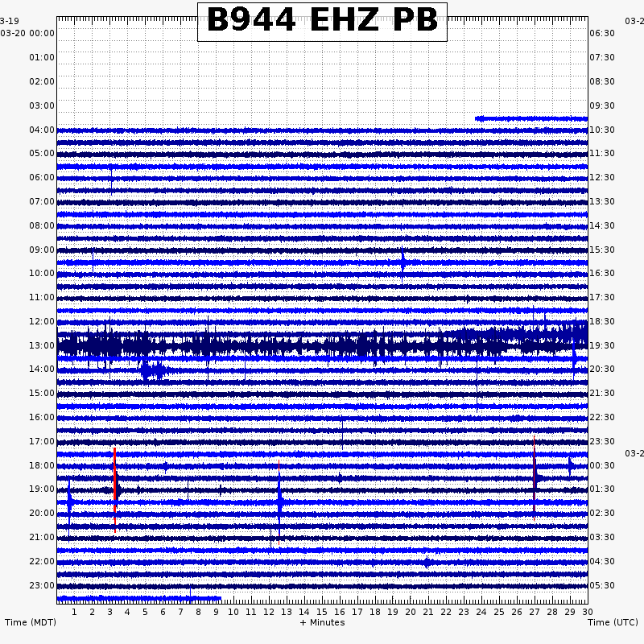The image size is (644, 644).
Task: Click the 16:30 UTC time label
Action: coord(602,273)
